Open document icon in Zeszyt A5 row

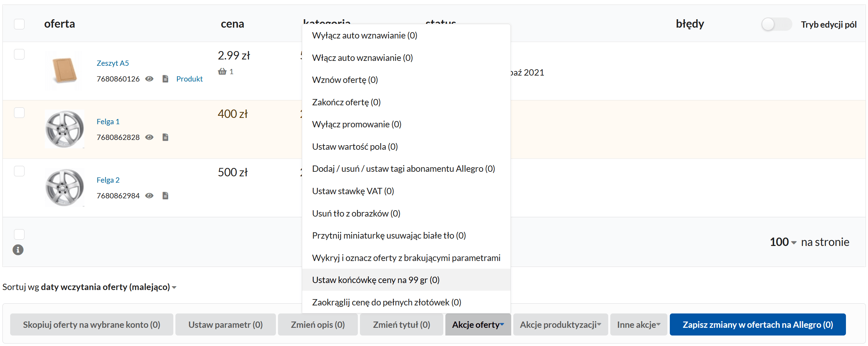pyautogui.click(x=166, y=79)
